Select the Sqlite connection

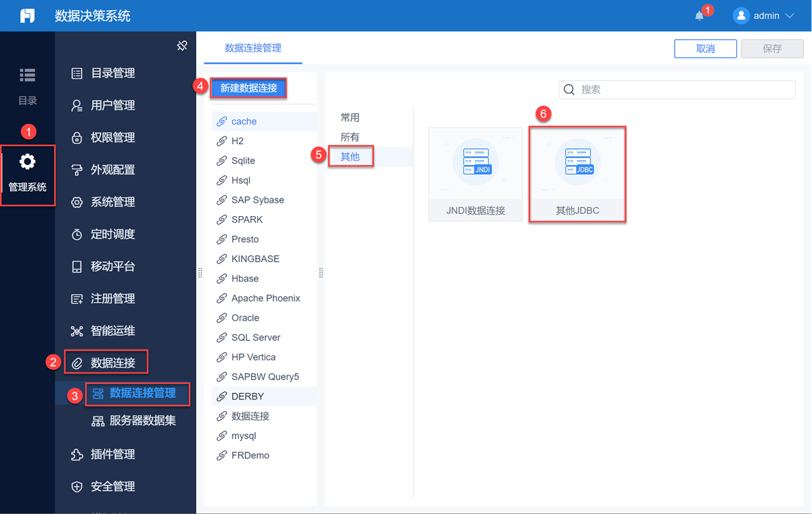point(264,161)
